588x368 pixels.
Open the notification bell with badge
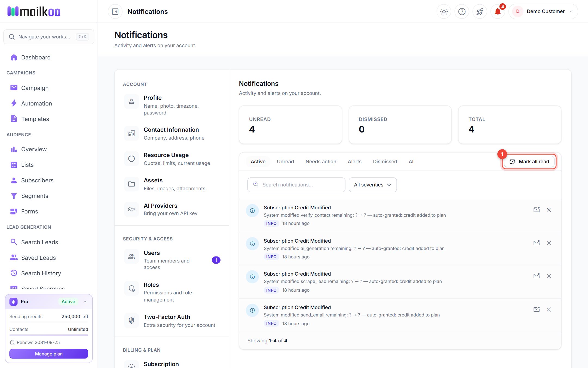(498, 11)
